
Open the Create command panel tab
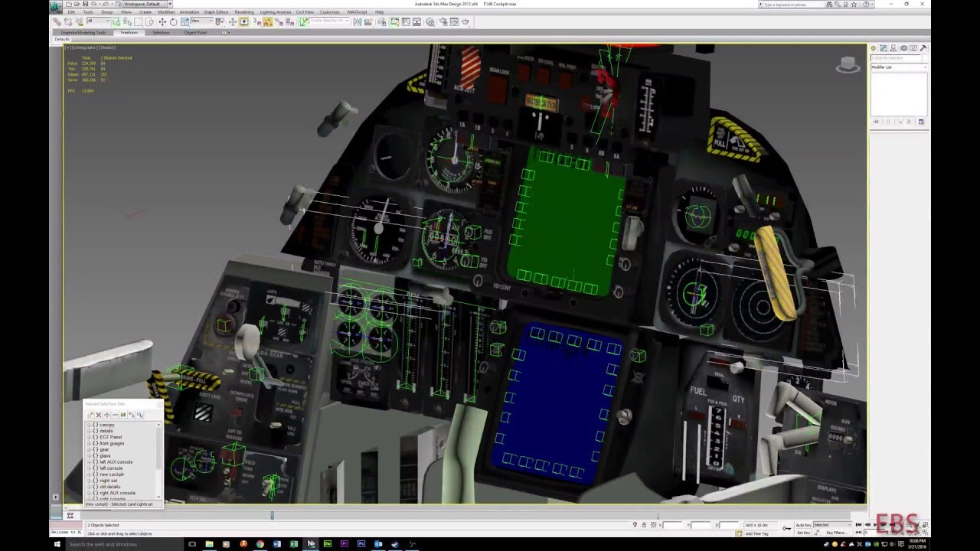tap(874, 48)
